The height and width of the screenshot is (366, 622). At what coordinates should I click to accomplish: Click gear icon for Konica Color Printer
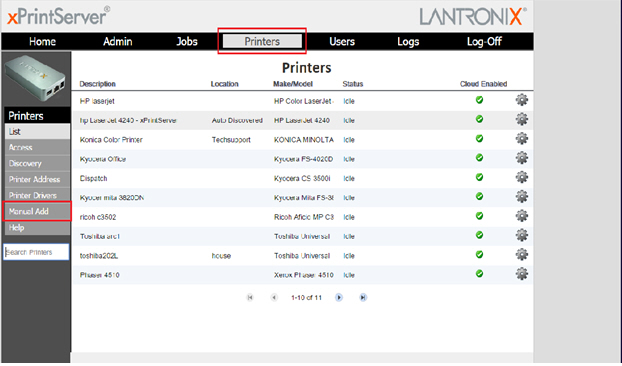(522, 138)
